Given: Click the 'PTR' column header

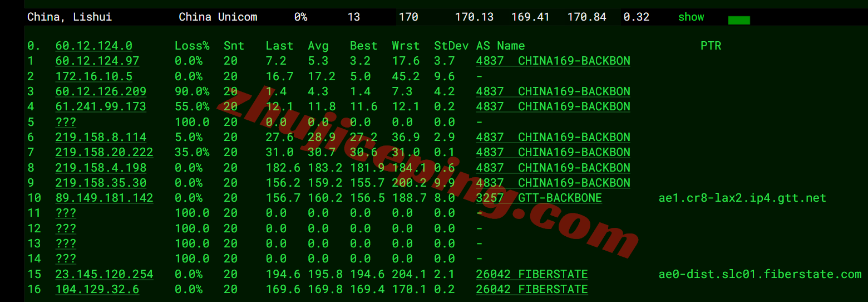Looking at the screenshot, I should (711, 46).
